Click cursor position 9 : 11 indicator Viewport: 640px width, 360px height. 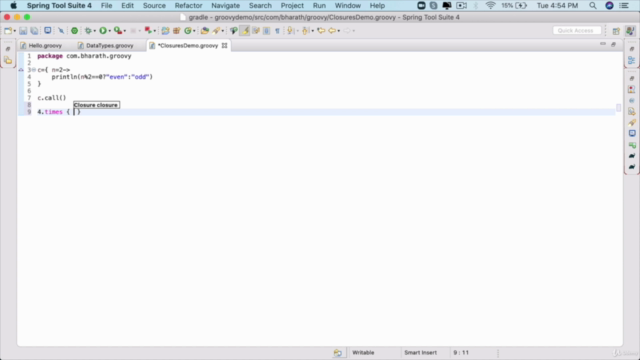click(461, 353)
